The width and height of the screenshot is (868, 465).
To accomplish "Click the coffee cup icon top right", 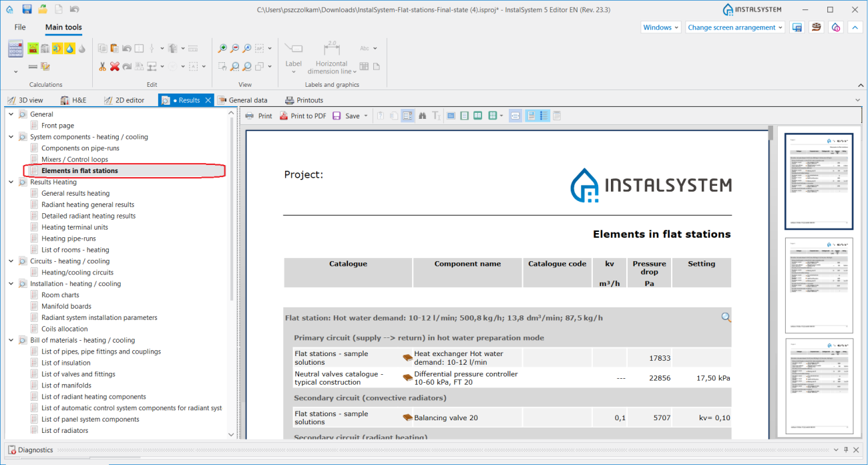I will [x=816, y=27].
